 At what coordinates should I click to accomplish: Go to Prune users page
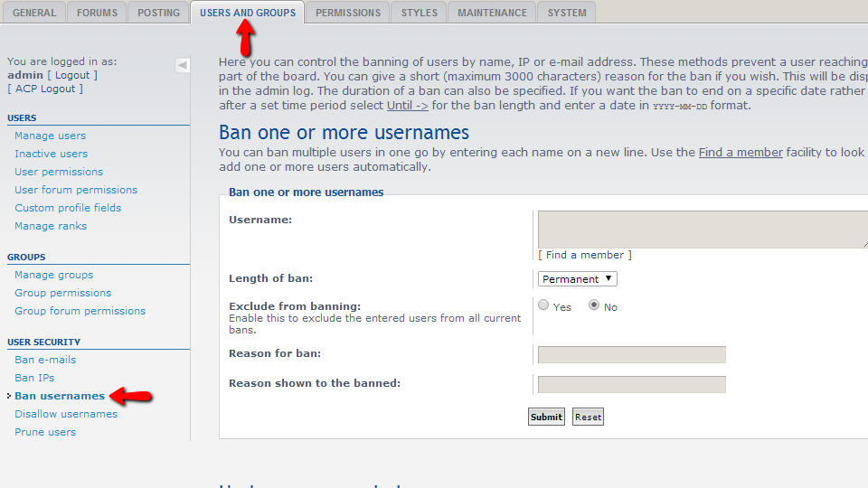pyautogui.click(x=45, y=432)
